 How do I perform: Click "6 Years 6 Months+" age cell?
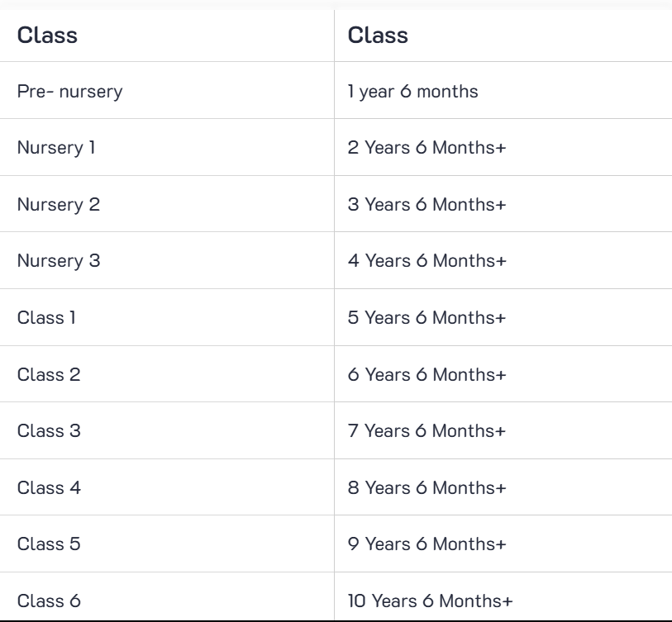[x=427, y=374]
